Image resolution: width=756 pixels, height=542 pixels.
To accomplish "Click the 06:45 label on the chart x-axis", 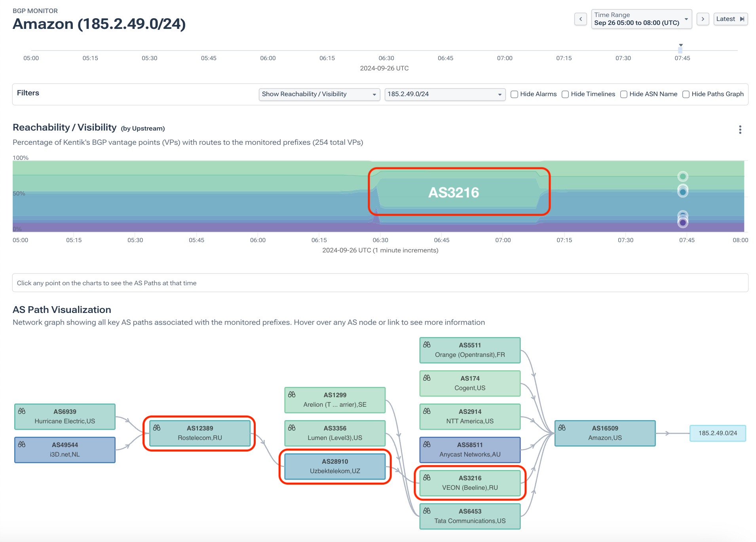I will [442, 240].
